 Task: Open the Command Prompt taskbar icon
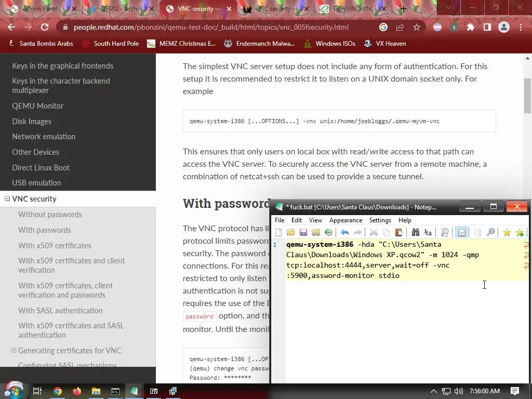[x=115, y=391]
